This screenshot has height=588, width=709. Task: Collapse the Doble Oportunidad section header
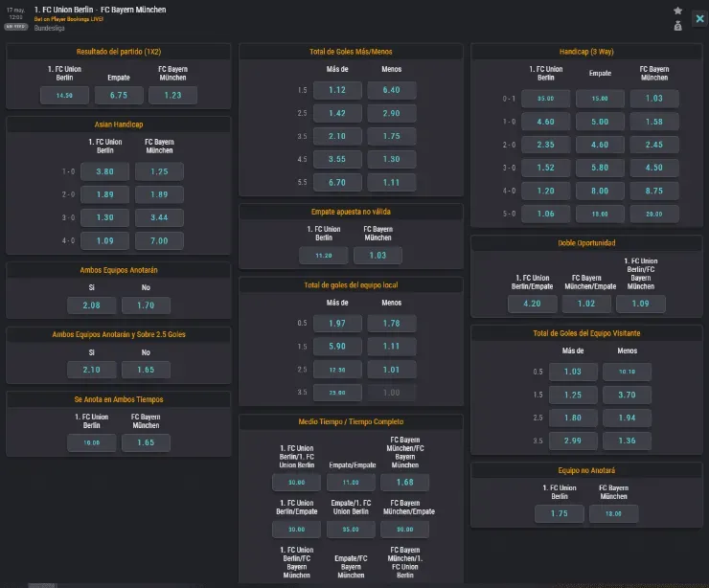586,243
